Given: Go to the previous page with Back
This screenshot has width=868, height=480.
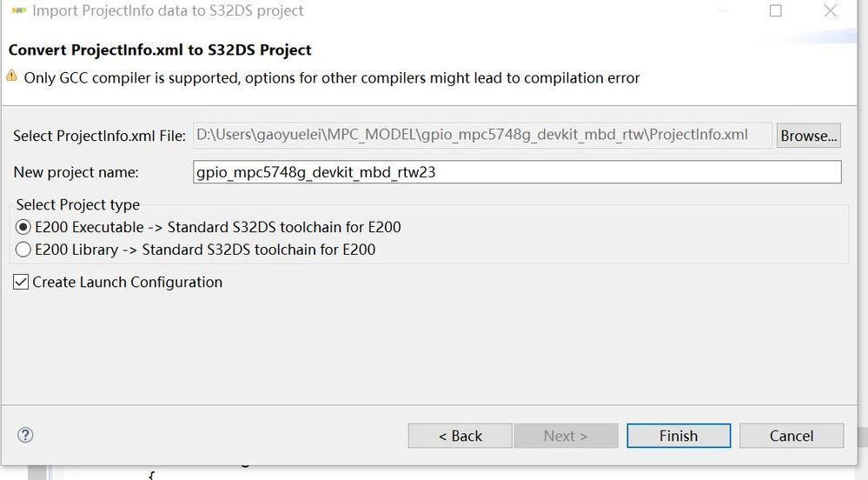Looking at the screenshot, I should tap(461, 436).
